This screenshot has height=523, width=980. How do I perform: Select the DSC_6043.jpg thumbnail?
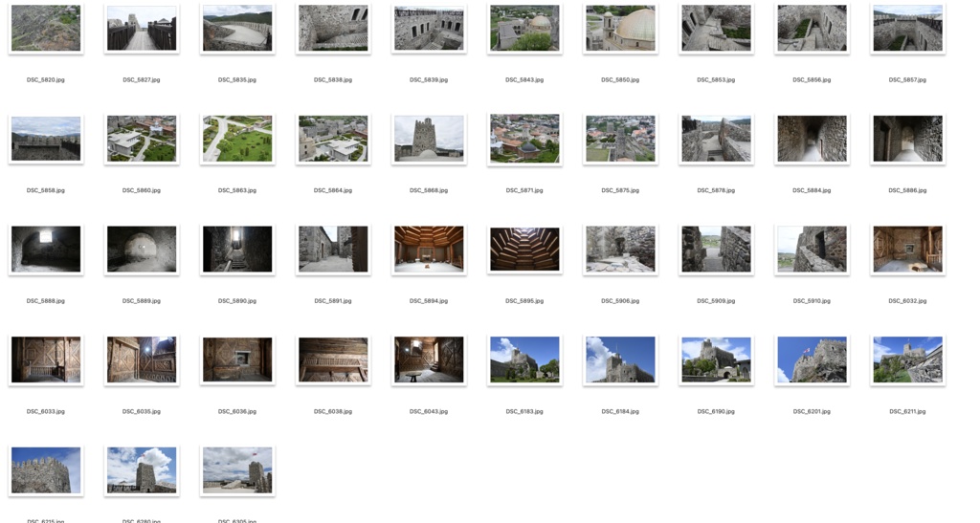coord(429,360)
